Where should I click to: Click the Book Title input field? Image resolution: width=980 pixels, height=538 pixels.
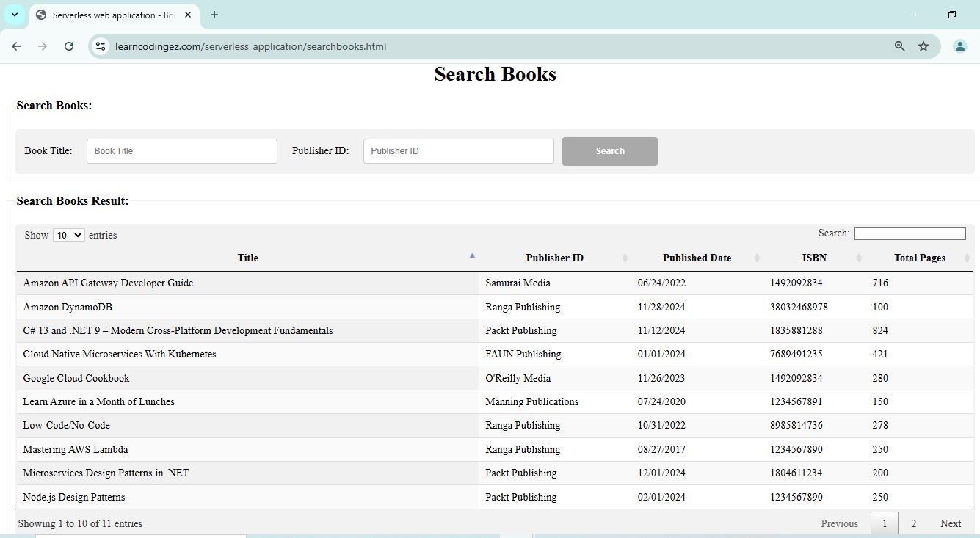[x=182, y=151]
